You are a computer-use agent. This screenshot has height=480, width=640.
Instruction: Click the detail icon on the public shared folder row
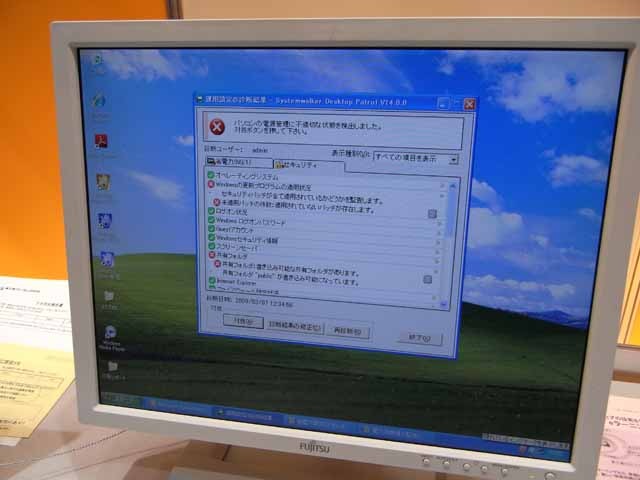(427, 279)
